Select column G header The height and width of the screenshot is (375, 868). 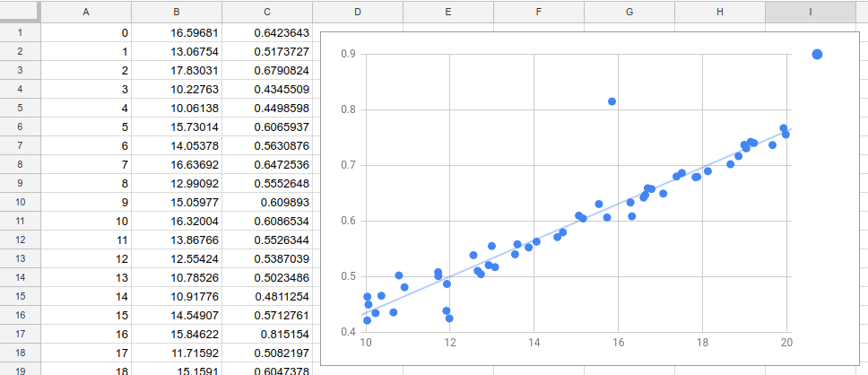(x=629, y=12)
